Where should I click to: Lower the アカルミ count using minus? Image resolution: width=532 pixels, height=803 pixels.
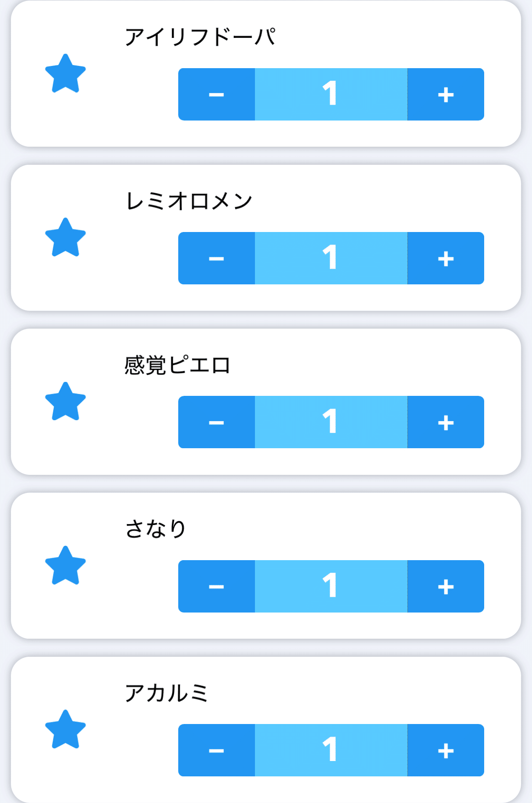pyautogui.click(x=217, y=750)
